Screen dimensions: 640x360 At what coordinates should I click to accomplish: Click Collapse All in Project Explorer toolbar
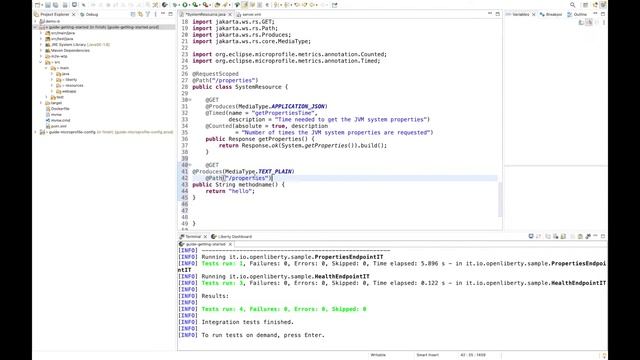click(x=133, y=14)
